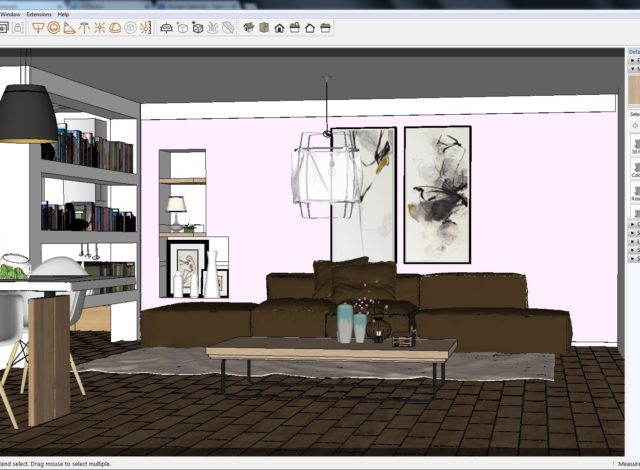Open the 'Roo' materials folder thumbnail
The image size is (640, 470).
pos(636,193)
